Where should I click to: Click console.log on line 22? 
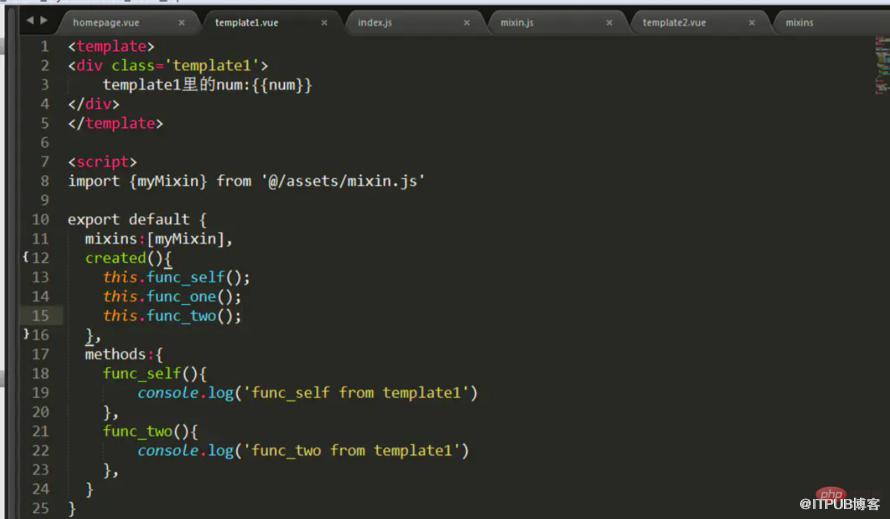tap(186, 451)
